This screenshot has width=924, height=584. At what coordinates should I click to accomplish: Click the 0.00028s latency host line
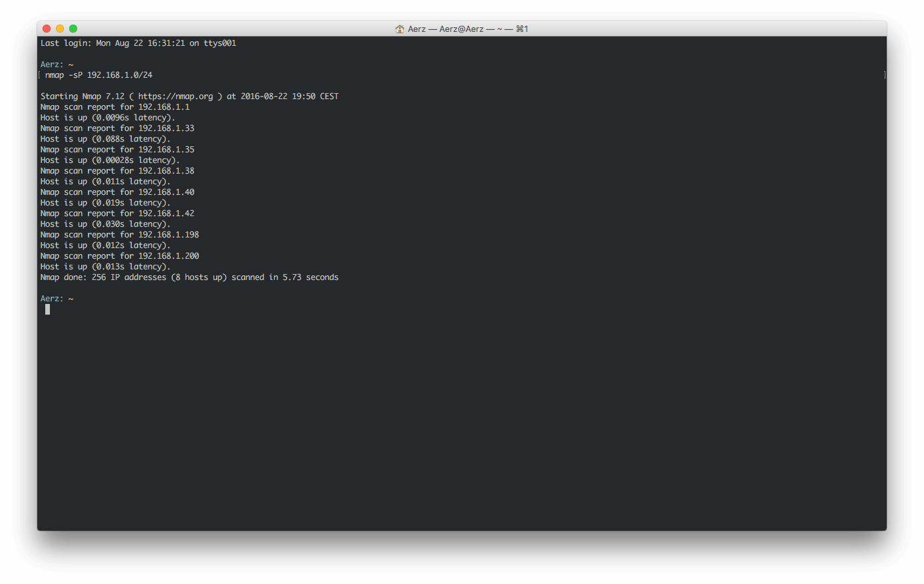[x=110, y=160]
